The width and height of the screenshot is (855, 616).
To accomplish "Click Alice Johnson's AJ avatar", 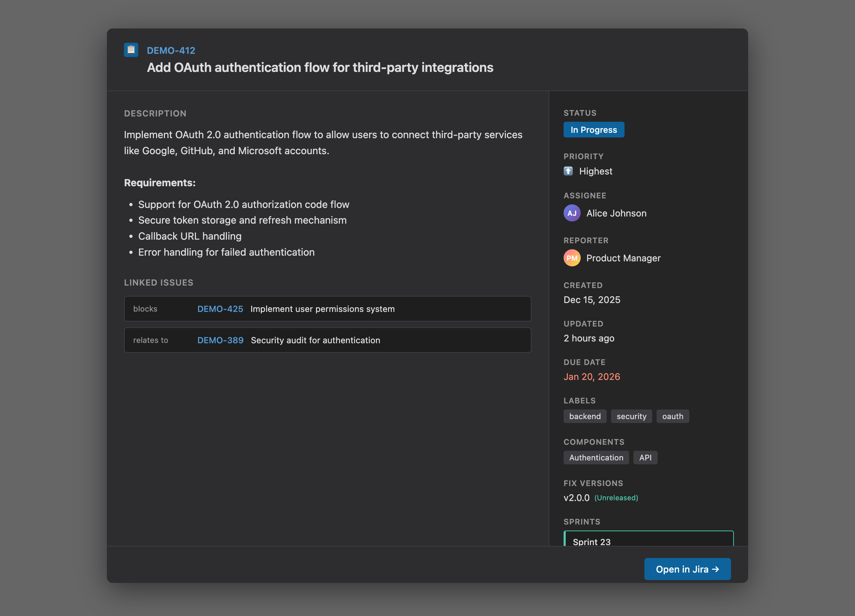I will tap(572, 213).
